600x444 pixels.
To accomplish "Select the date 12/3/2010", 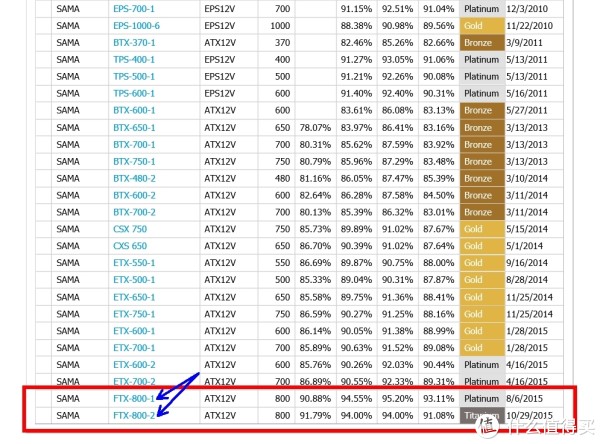I will [x=527, y=9].
